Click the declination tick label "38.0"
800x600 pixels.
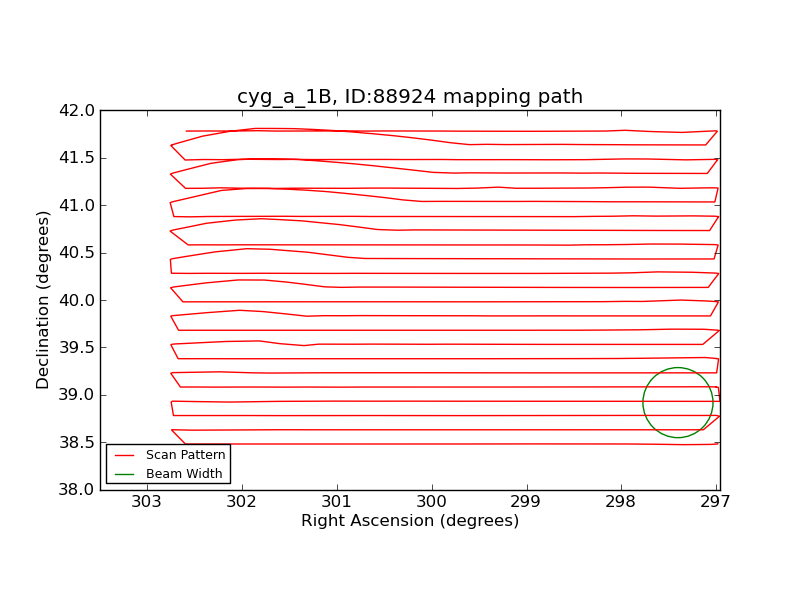tap(77, 490)
